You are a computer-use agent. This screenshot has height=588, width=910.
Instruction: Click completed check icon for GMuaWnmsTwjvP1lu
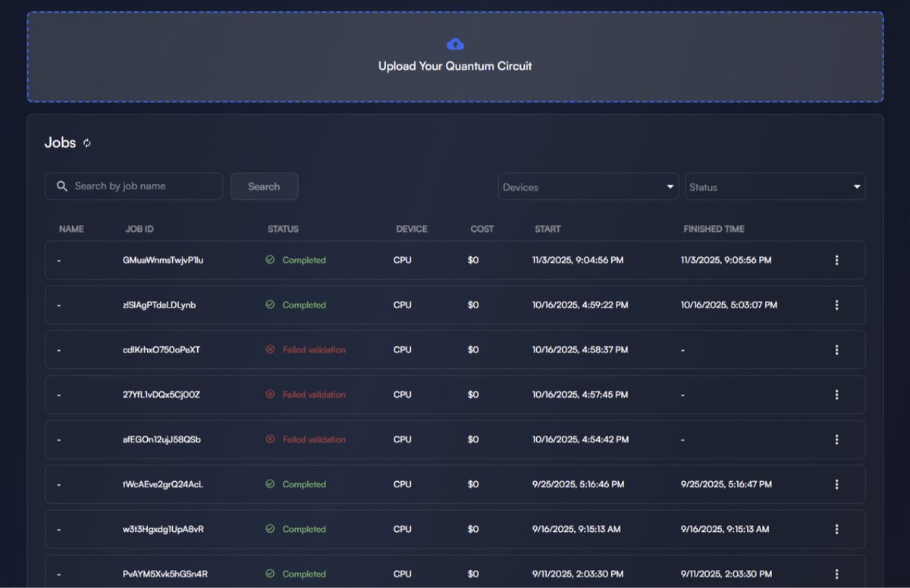(x=270, y=260)
